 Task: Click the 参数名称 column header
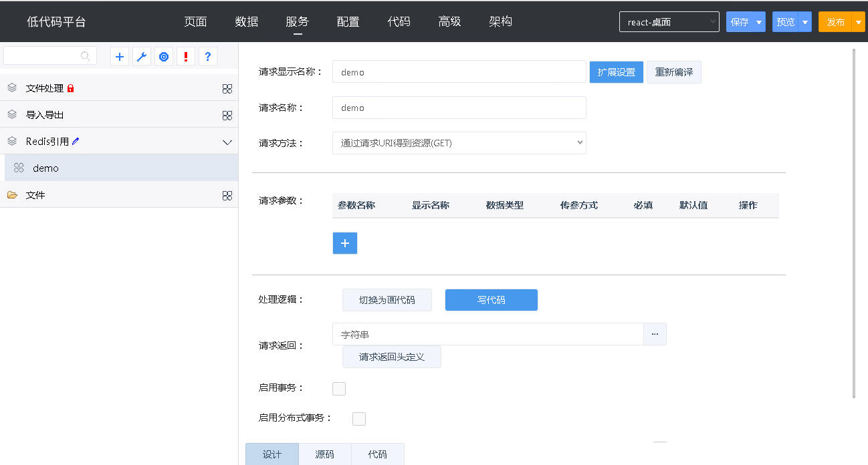point(356,205)
